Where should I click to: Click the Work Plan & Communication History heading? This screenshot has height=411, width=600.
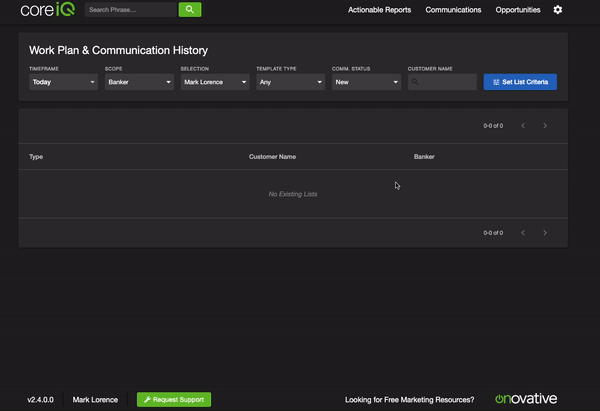pyautogui.click(x=119, y=50)
